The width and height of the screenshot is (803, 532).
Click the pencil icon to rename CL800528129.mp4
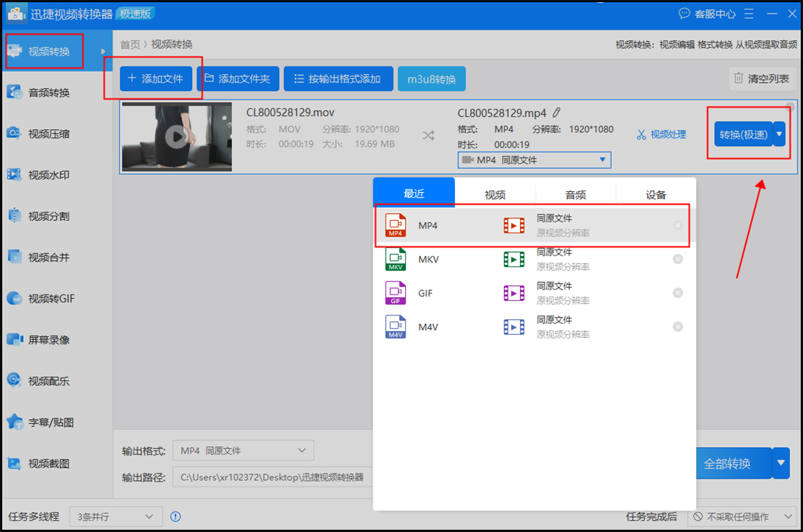(557, 113)
